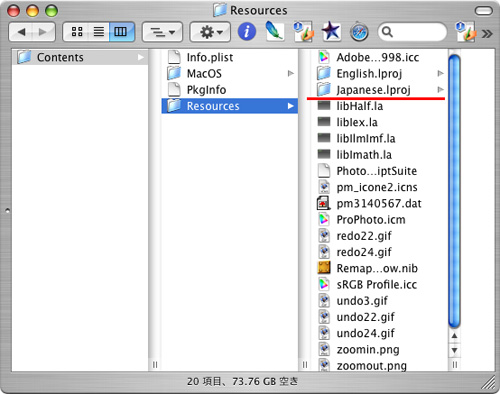Select libIlmImf.la file
Screen dimensions: 500x394
380,138
